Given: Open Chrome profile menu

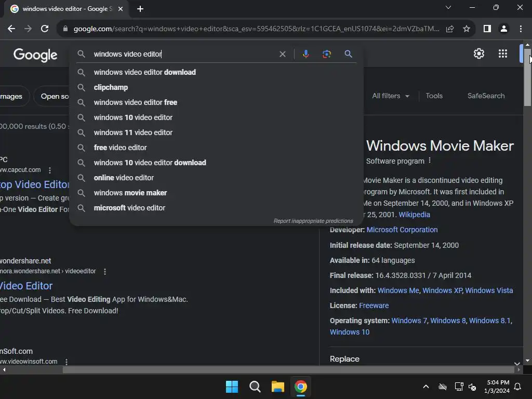Looking at the screenshot, I should [504, 29].
